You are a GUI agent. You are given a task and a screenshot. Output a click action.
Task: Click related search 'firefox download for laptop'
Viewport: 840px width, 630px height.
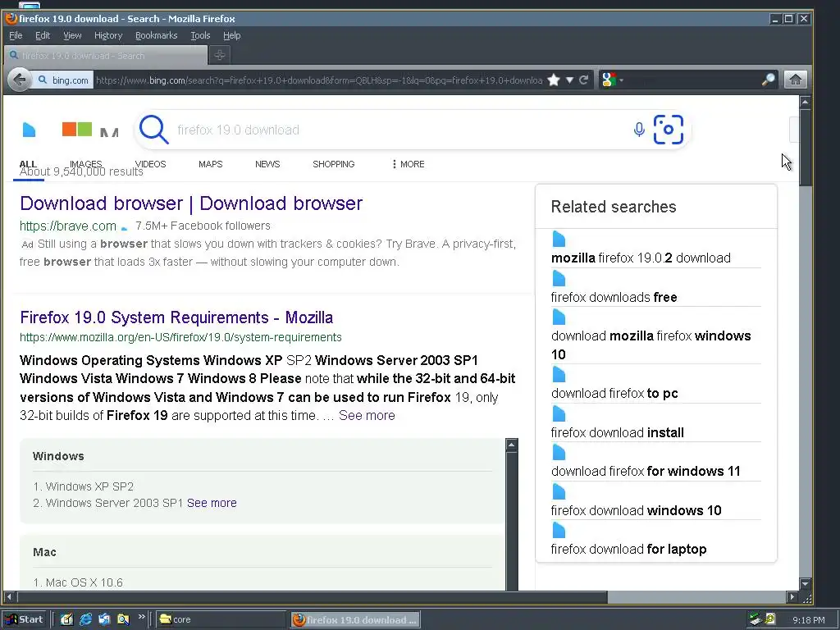(628, 550)
